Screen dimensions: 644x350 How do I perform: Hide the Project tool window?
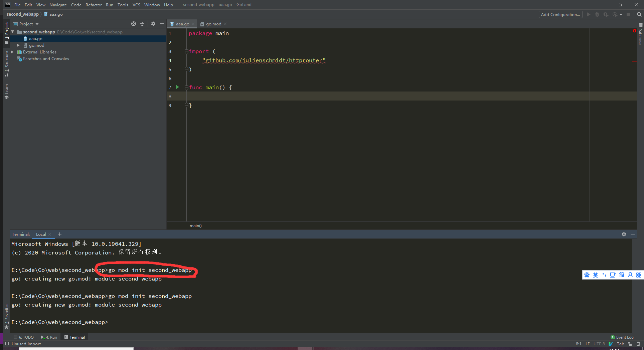(162, 24)
